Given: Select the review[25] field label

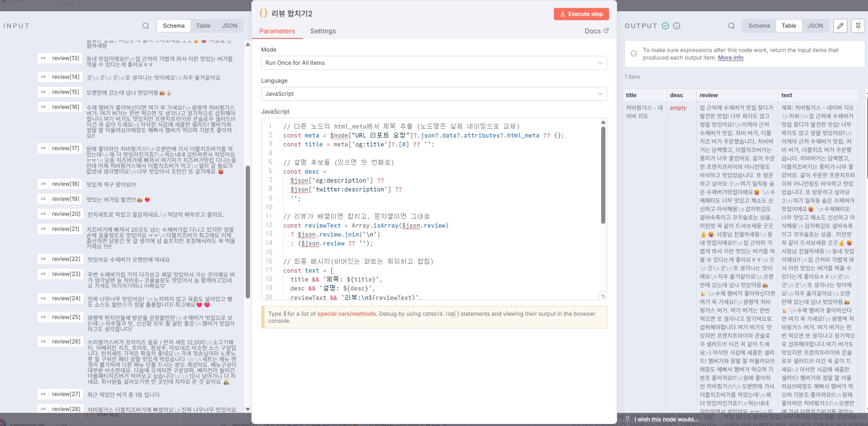Looking at the screenshot, I should pyautogui.click(x=66, y=317).
